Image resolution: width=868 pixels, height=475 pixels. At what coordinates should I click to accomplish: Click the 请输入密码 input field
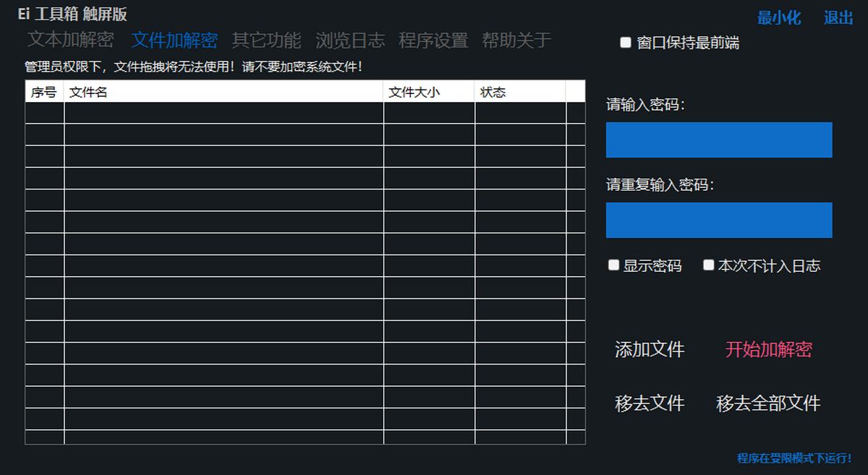[x=718, y=140]
